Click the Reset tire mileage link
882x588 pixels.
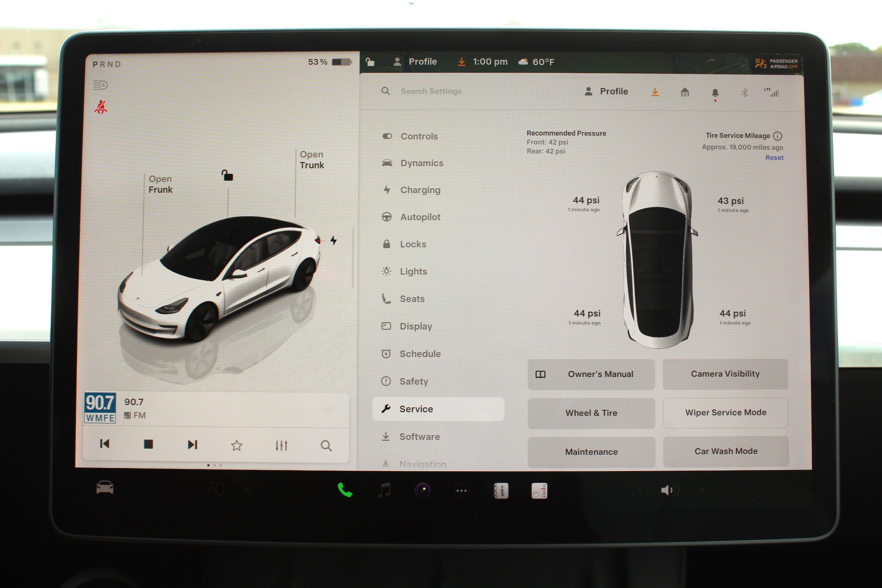click(774, 158)
